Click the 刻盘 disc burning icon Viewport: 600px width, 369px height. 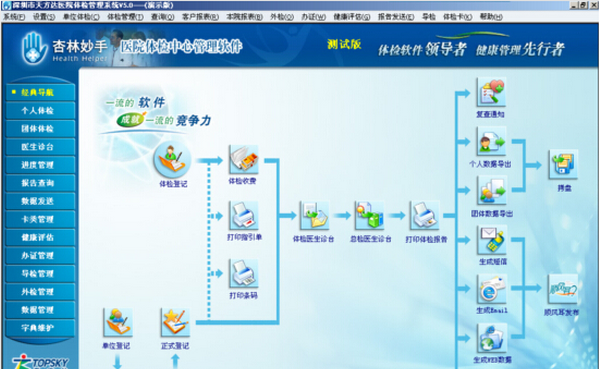coord(563,165)
